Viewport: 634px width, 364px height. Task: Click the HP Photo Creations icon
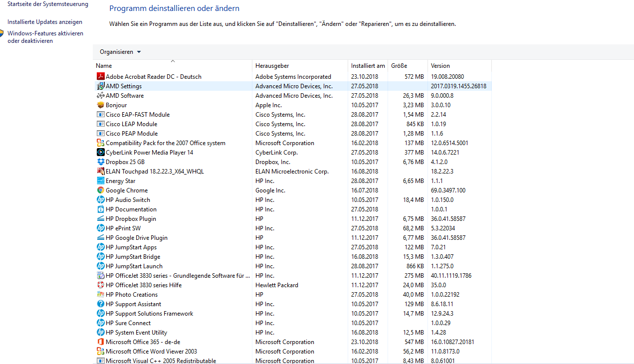[100, 295]
